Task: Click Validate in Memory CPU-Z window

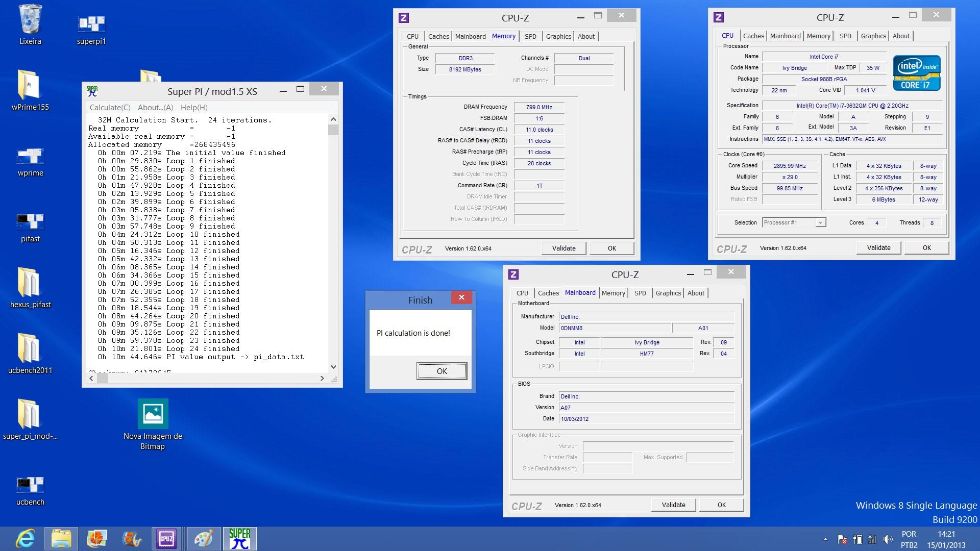Action: coord(563,248)
